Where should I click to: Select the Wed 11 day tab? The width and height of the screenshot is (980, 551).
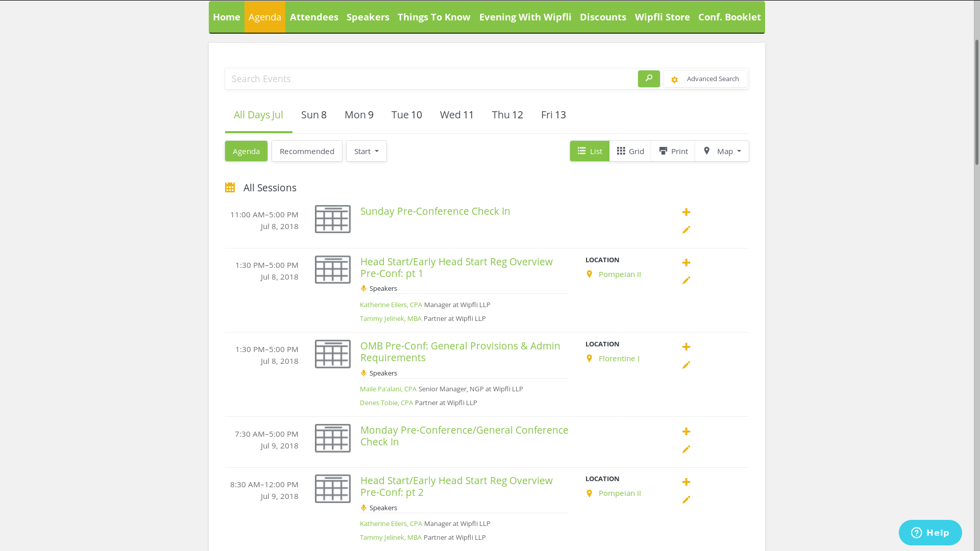(x=457, y=115)
